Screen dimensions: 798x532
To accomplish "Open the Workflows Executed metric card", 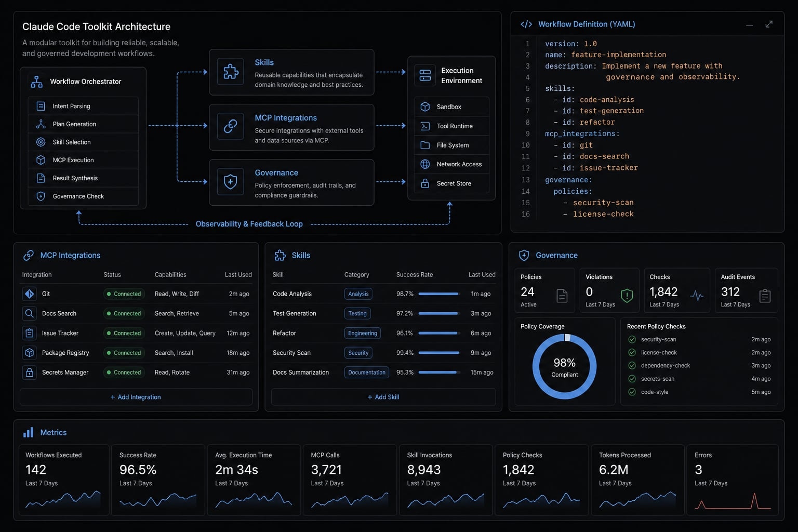I will [x=64, y=480].
